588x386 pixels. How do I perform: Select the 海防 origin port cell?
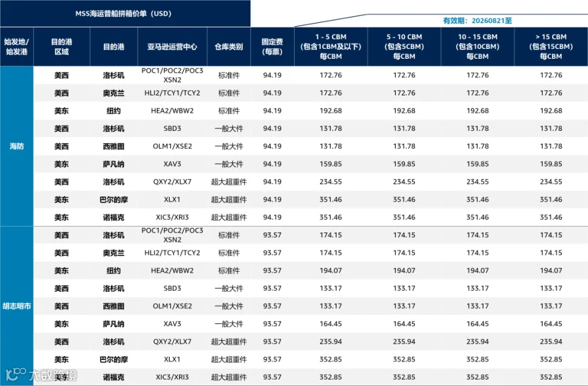click(x=16, y=146)
